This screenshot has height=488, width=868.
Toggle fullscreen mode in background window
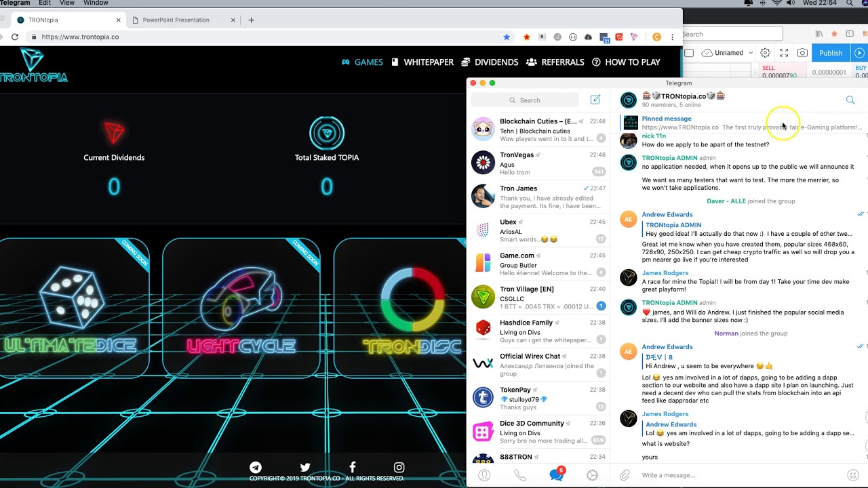coord(784,53)
